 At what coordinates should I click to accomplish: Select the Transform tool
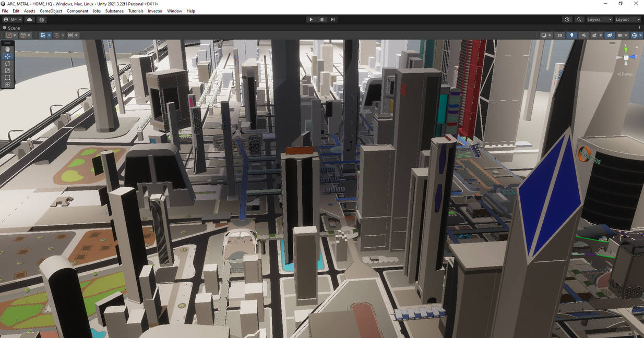[7, 84]
